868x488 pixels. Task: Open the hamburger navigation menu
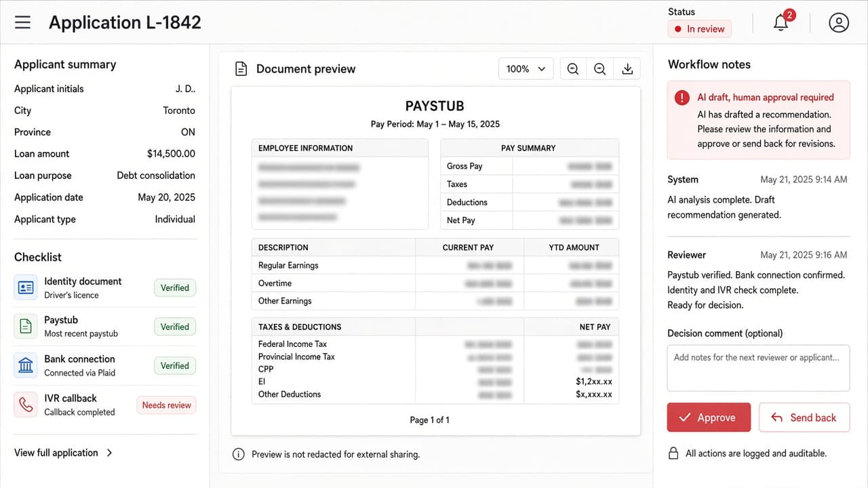pos(23,22)
